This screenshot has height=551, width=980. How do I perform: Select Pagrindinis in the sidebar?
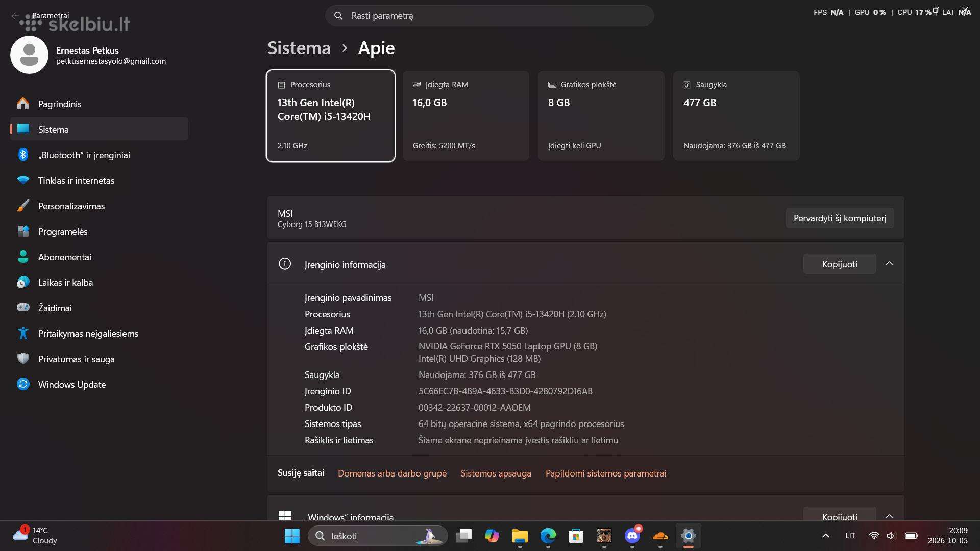click(x=99, y=104)
